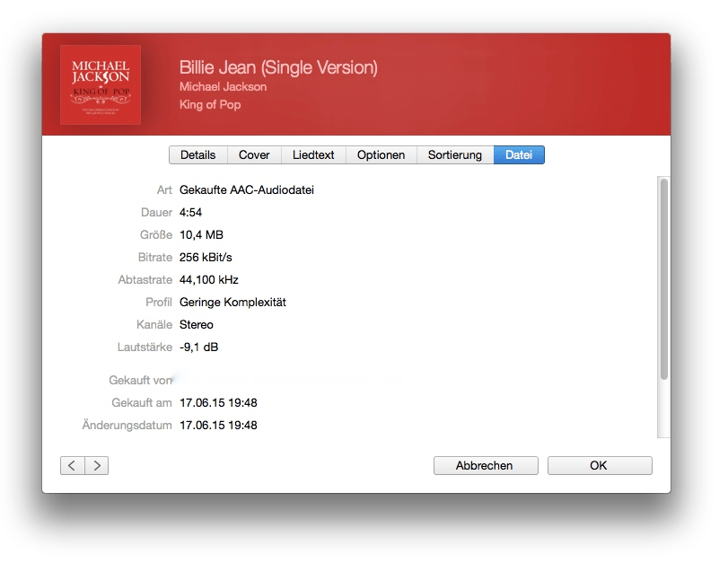Select the Datei tab

tap(519, 154)
